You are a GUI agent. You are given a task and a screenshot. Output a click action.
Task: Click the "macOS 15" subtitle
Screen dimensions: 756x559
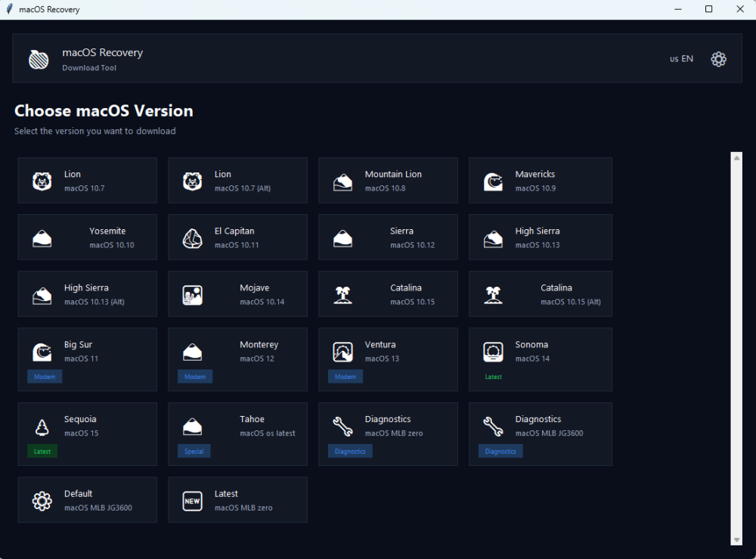(x=81, y=433)
